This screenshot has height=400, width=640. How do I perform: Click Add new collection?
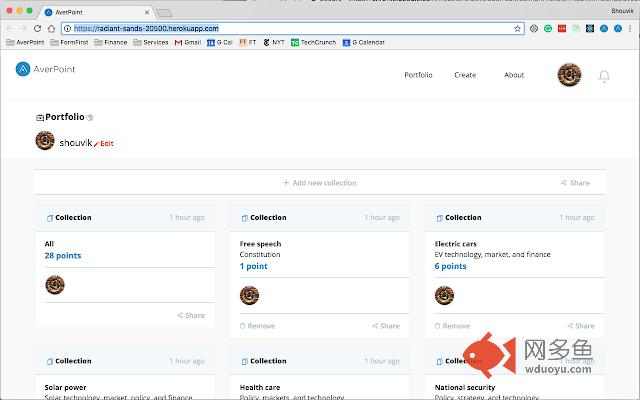pyautogui.click(x=319, y=183)
